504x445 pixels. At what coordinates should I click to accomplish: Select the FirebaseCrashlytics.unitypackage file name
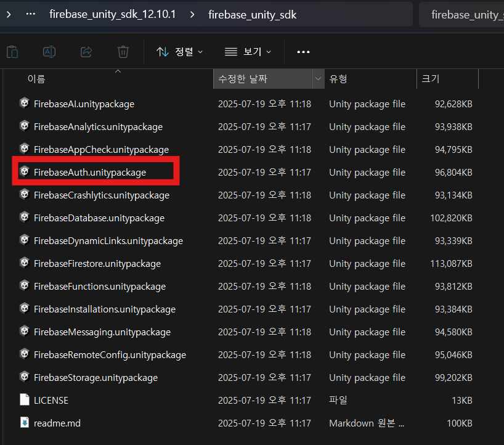[102, 195]
